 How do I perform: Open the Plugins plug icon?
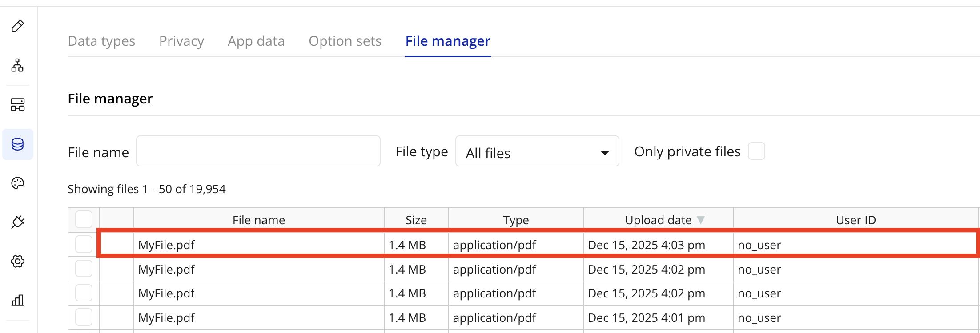pyautogui.click(x=18, y=222)
